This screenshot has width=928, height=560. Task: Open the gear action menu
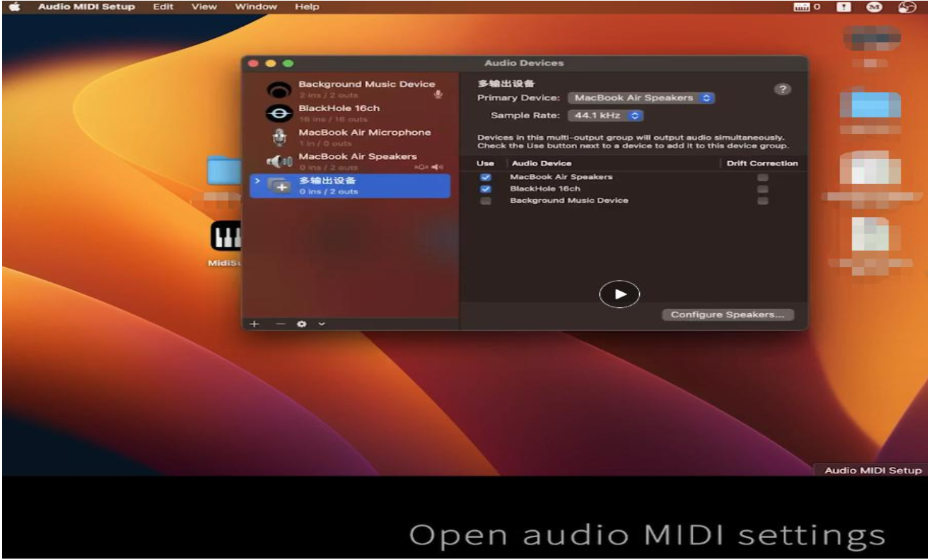(x=302, y=324)
